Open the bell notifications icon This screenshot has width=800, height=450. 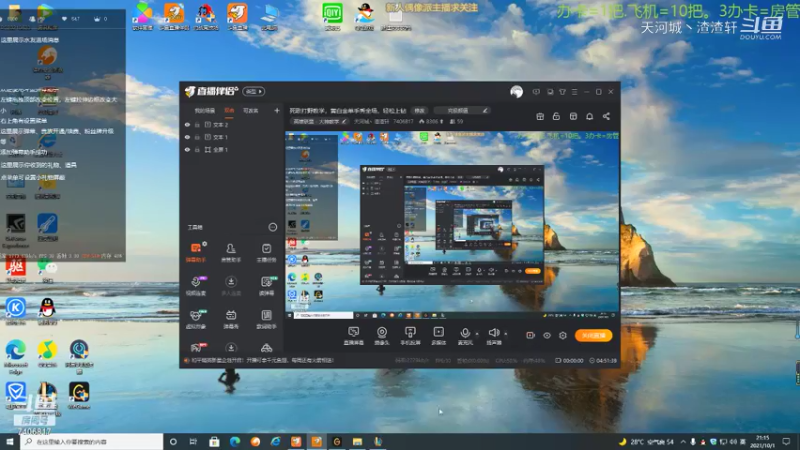pos(589,116)
